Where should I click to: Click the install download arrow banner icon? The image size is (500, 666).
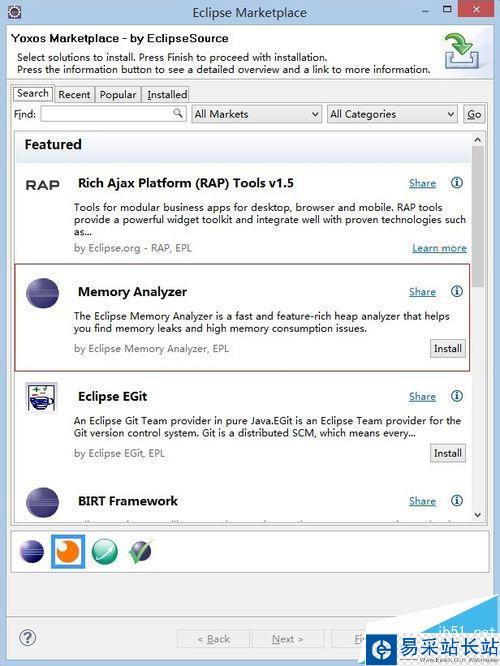462,52
